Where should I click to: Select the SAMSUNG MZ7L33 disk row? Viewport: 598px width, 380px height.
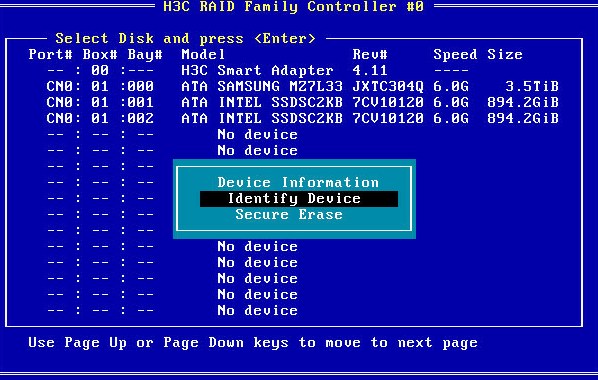[303, 87]
